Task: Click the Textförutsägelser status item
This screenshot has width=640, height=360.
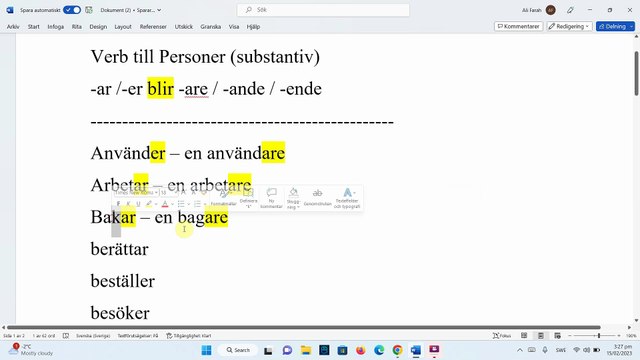Action: pos(138,336)
